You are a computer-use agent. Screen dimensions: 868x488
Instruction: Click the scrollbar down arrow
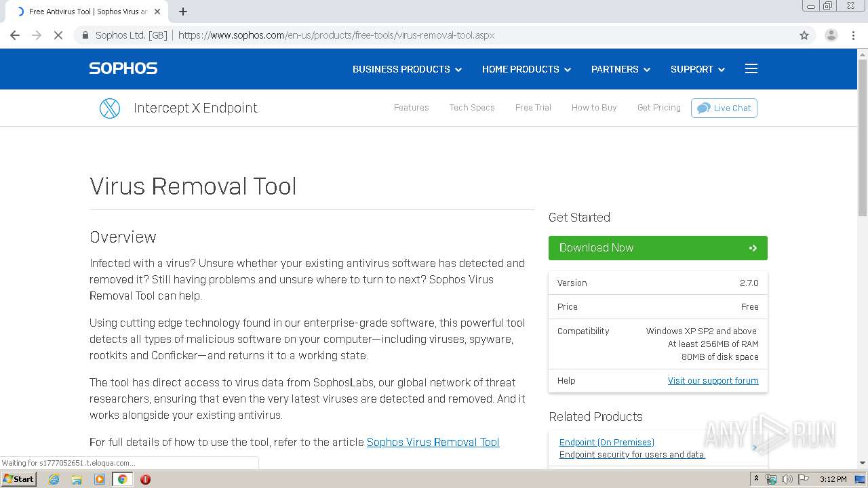(x=863, y=464)
